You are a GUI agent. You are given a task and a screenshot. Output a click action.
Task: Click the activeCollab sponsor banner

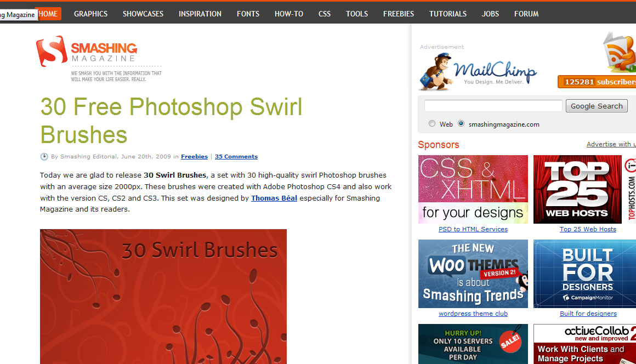pos(584,344)
